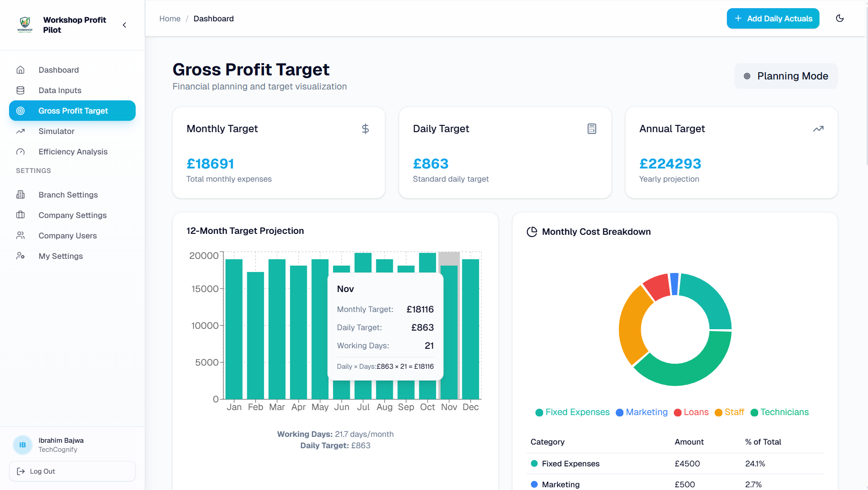Click the My Settings user-gear icon
868x490 pixels.
(x=21, y=256)
